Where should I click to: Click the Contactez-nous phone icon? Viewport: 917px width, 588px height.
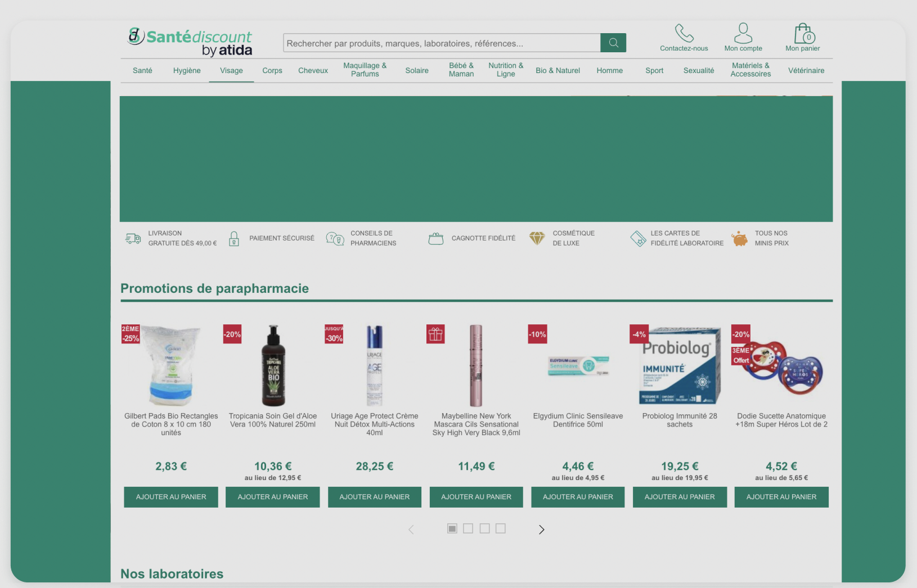pyautogui.click(x=684, y=33)
